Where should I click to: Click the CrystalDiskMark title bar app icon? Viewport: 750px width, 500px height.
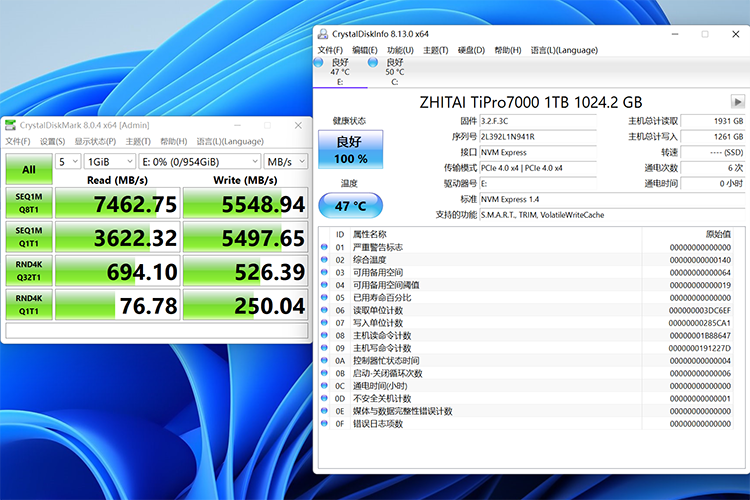10,125
